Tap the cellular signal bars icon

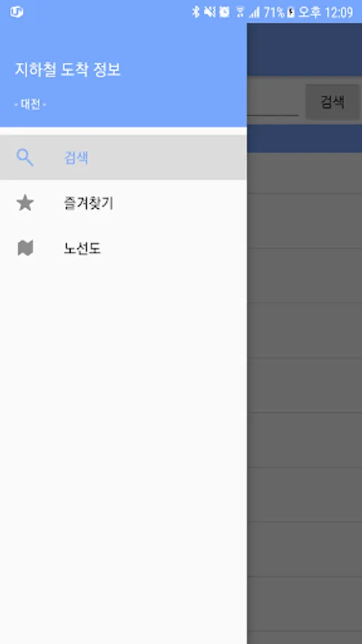(255, 13)
